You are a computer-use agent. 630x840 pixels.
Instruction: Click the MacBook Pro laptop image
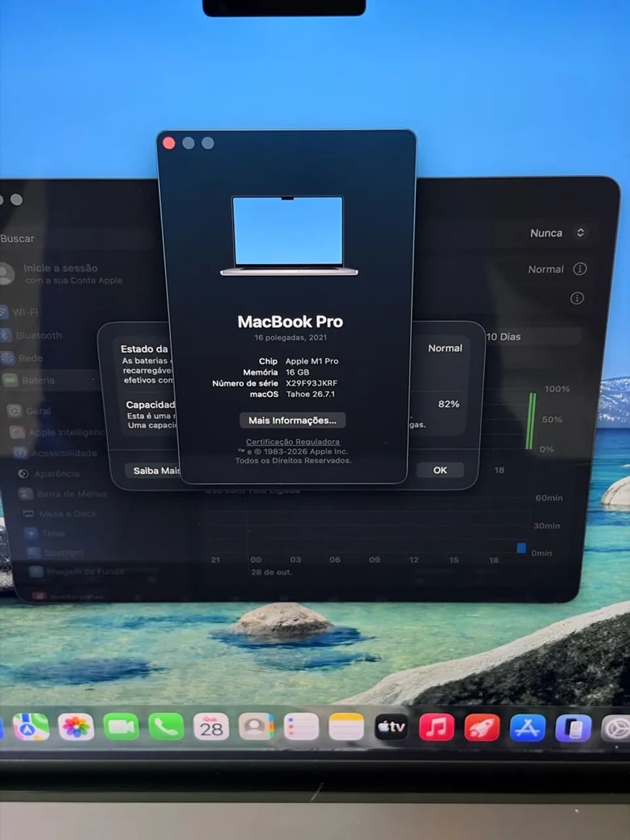point(288,236)
